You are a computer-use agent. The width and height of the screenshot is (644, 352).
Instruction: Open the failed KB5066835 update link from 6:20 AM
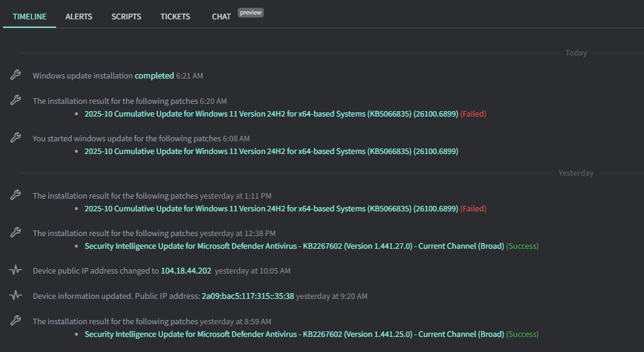click(x=271, y=114)
